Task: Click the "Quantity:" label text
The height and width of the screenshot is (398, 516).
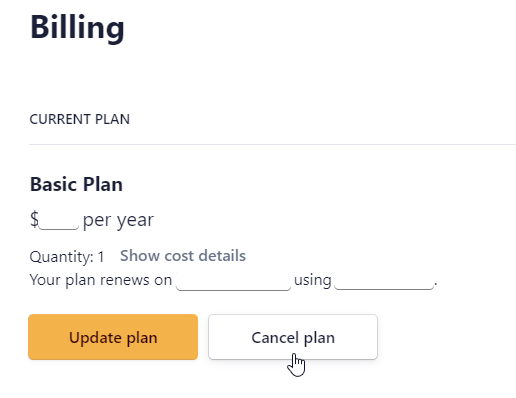Action: coord(62,257)
